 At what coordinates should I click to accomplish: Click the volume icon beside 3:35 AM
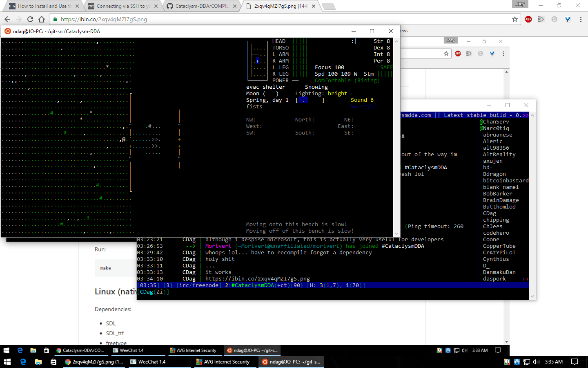click(537, 362)
